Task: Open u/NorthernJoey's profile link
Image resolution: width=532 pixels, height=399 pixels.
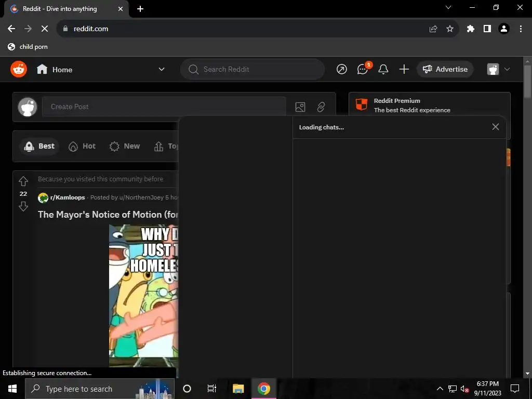Action: point(141,197)
